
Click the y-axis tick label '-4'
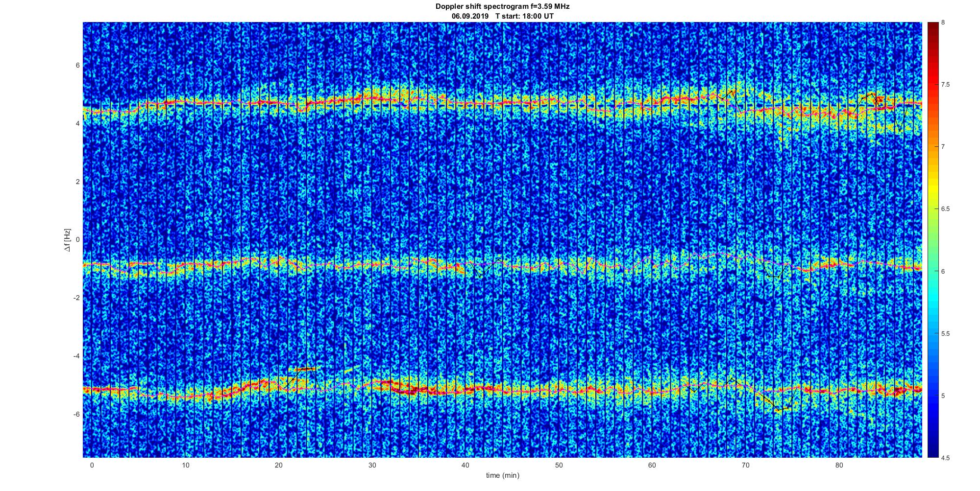pos(76,356)
